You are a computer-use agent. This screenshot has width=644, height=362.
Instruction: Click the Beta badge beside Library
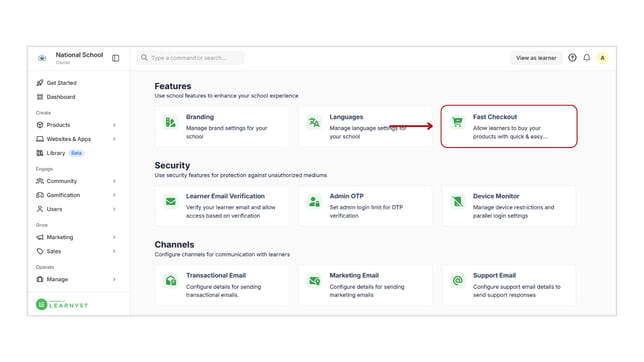[x=76, y=153]
